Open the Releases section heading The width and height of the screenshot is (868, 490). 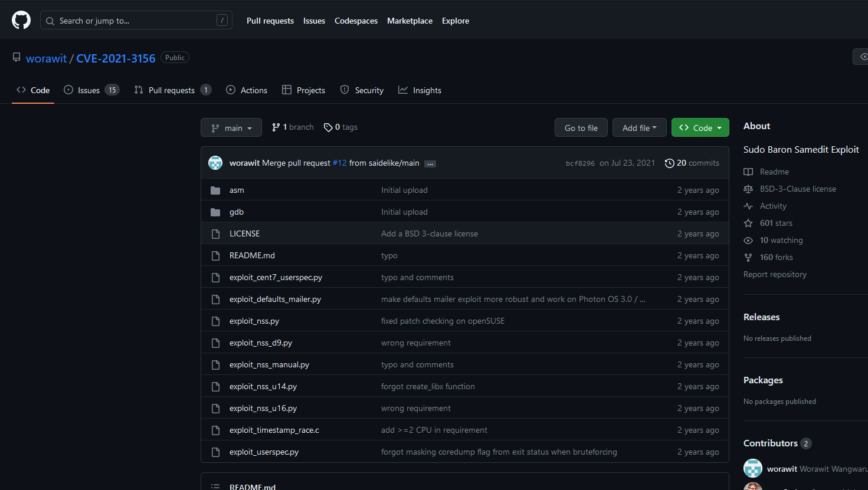point(761,317)
